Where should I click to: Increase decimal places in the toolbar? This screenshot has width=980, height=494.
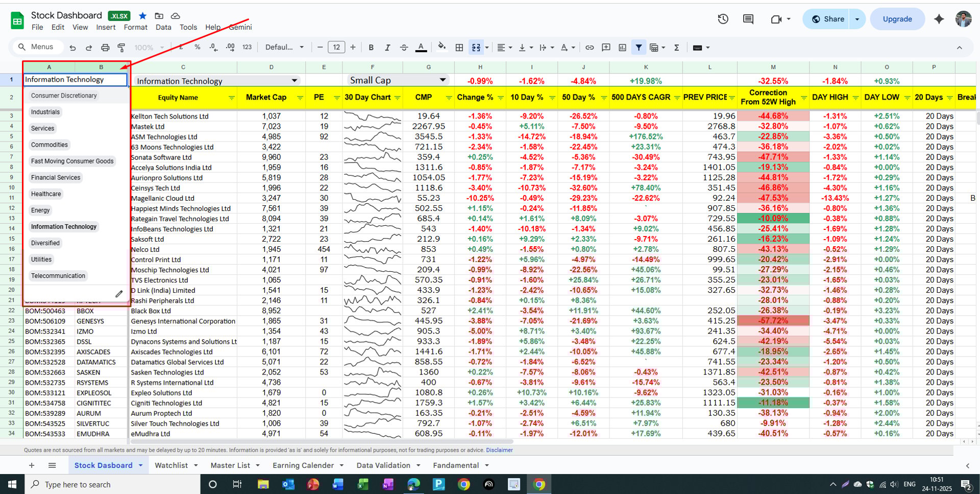point(230,48)
